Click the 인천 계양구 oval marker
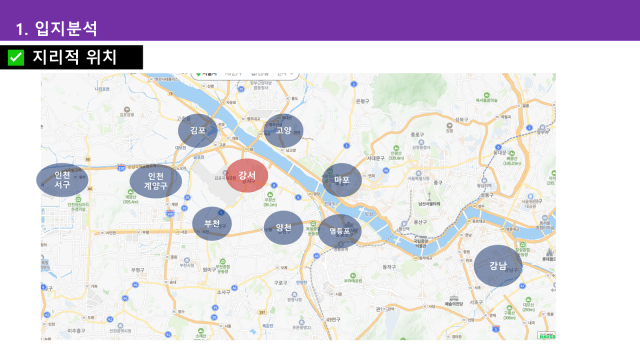 click(x=156, y=181)
